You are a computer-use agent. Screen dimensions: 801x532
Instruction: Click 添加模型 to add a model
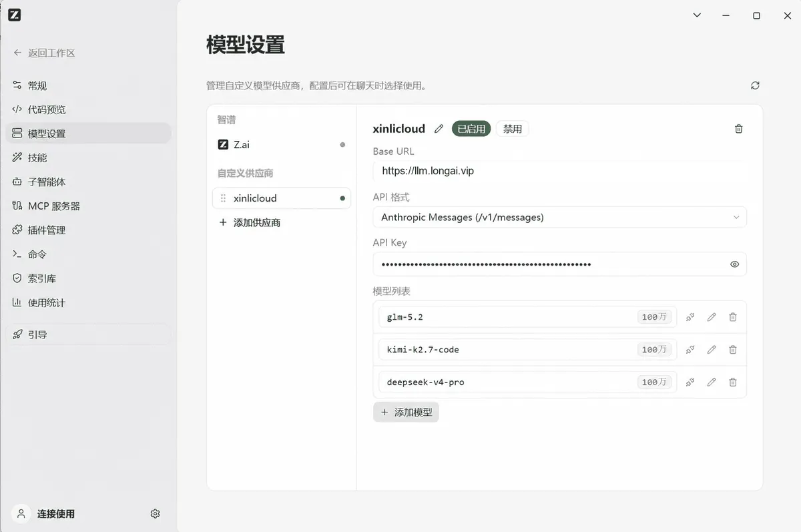click(x=406, y=413)
